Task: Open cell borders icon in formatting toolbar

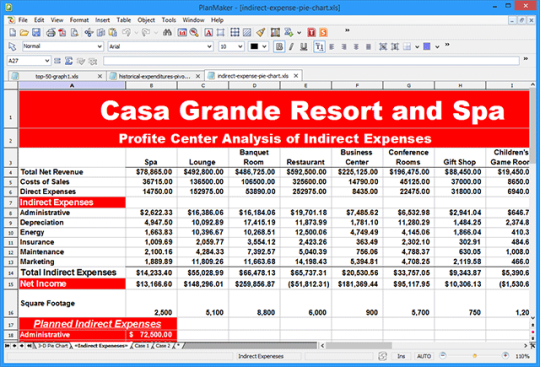Action: [407, 46]
